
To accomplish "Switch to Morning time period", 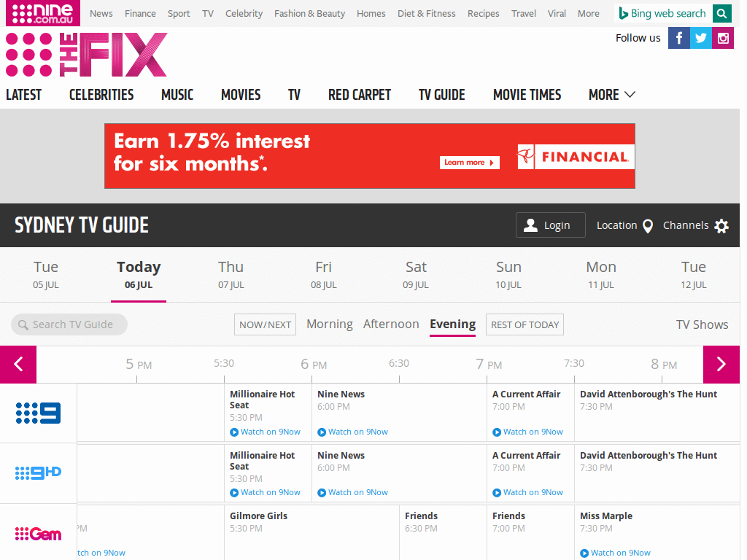I will click(x=330, y=324).
